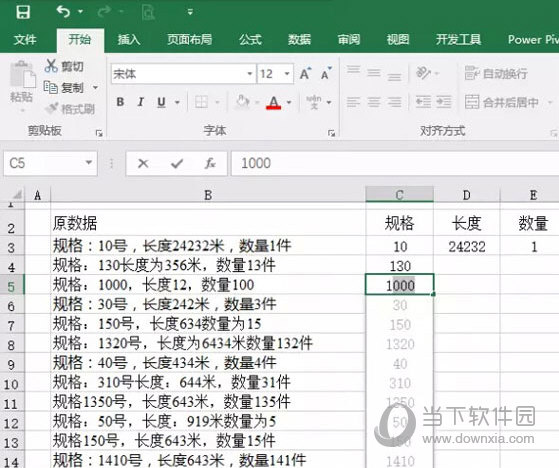Screen dimensions: 559x468
Task: Open the 文件 menu tab
Action: 25,39
